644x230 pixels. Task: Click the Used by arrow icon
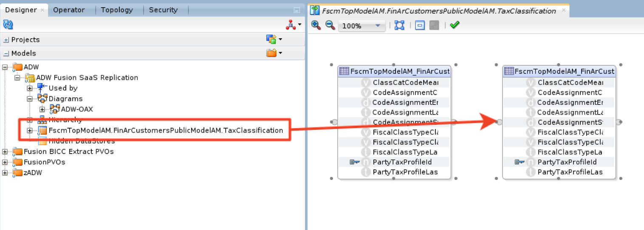tap(42, 88)
